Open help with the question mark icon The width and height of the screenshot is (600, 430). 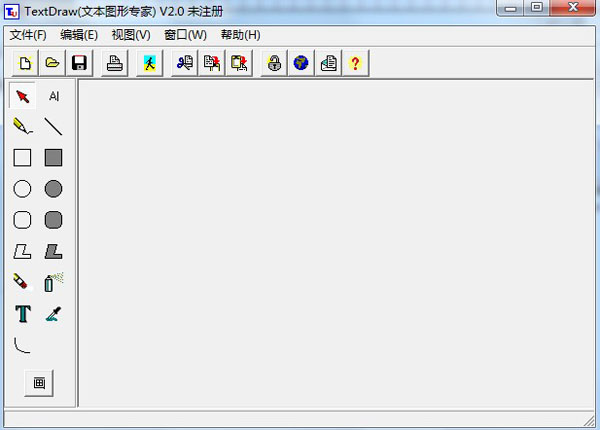point(355,63)
